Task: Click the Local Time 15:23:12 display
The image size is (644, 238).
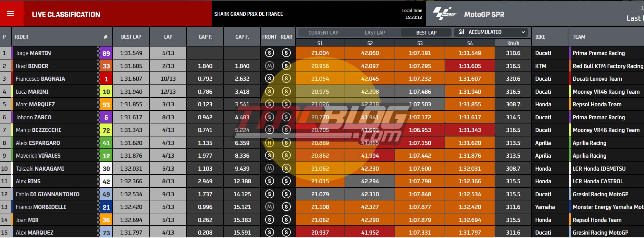Action: point(412,14)
